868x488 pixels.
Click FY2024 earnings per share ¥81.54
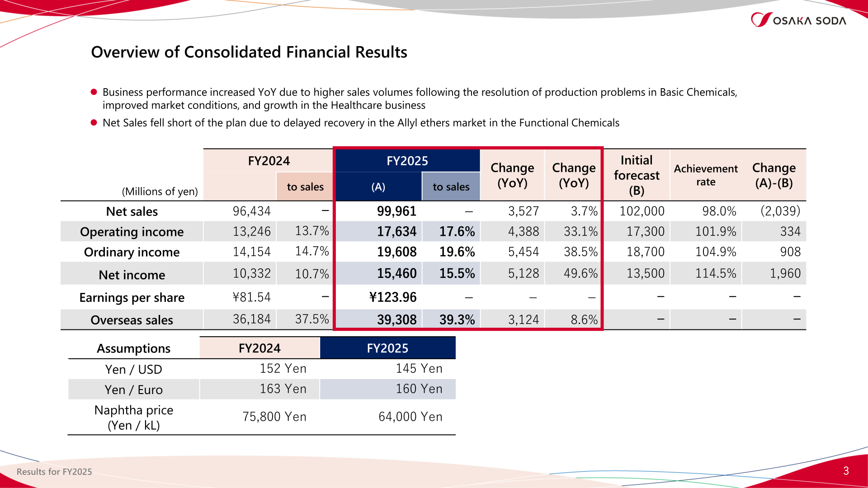pos(251,297)
